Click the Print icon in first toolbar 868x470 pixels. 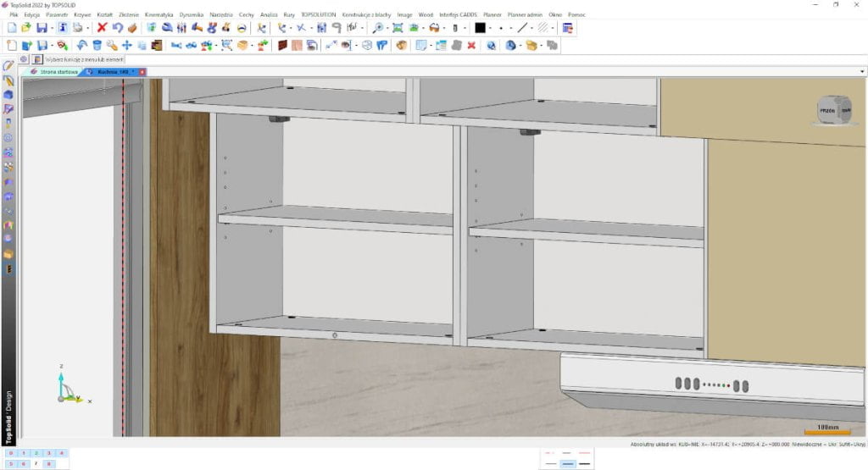click(77, 28)
